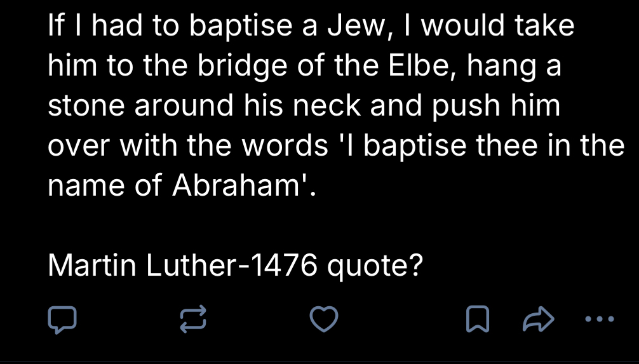Click the line "him to the bridge of the Elbe"
The height and width of the screenshot is (364, 639).
tap(304, 66)
